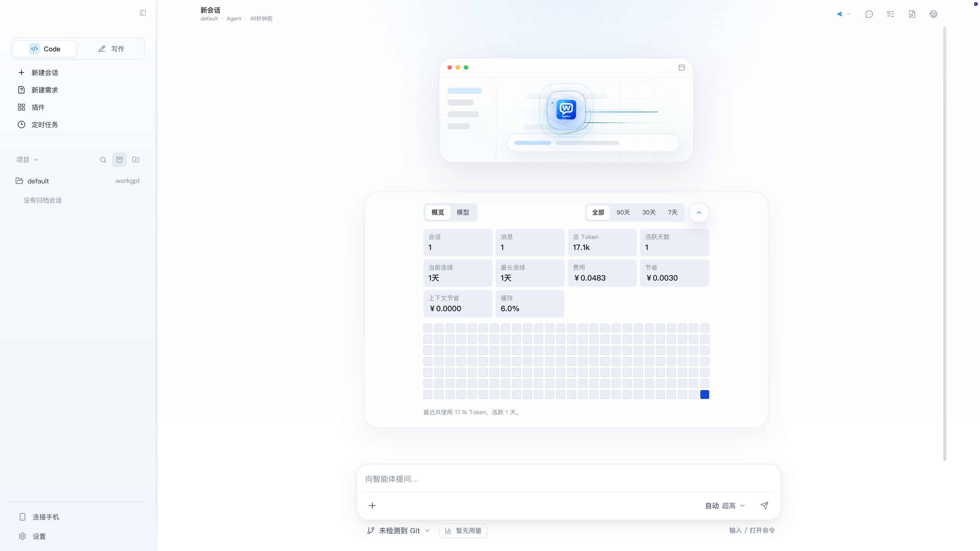Expand the editor chooser dropdown arrow
The height and width of the screenshot is (551, 980).
pyautogui.click(x=849, y=14)
